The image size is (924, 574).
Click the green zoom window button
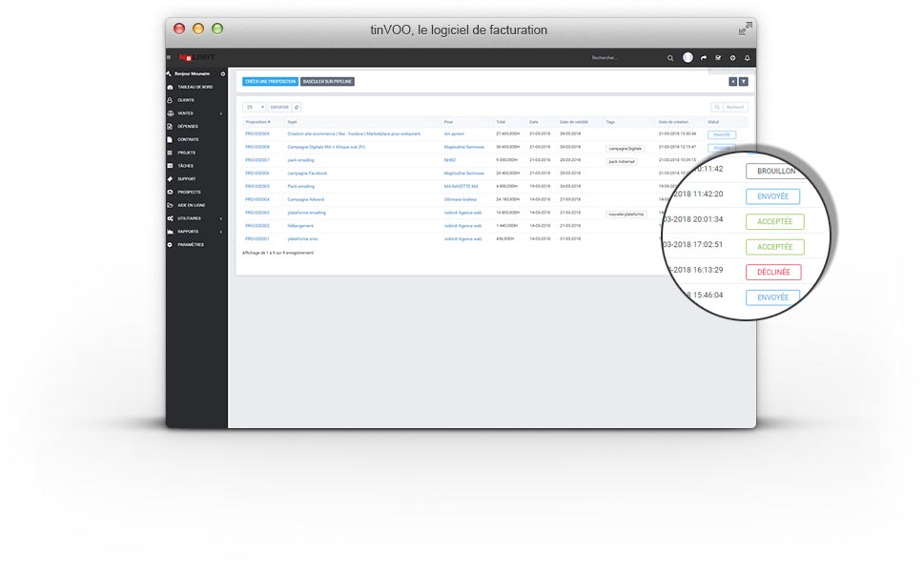coord(217,29)
